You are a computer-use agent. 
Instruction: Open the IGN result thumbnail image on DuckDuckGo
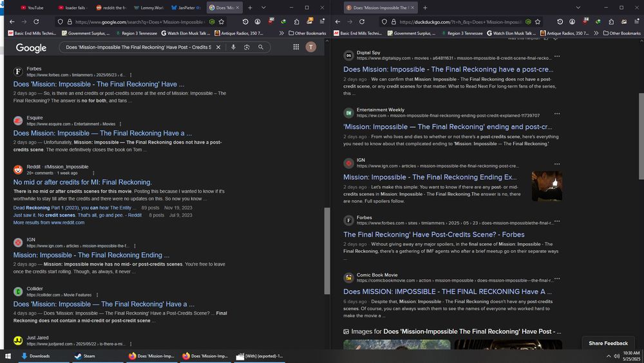pos(547,186)
